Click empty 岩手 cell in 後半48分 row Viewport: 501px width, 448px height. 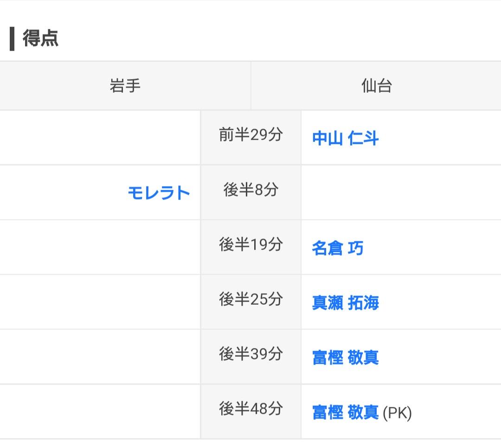pos(100,411)
